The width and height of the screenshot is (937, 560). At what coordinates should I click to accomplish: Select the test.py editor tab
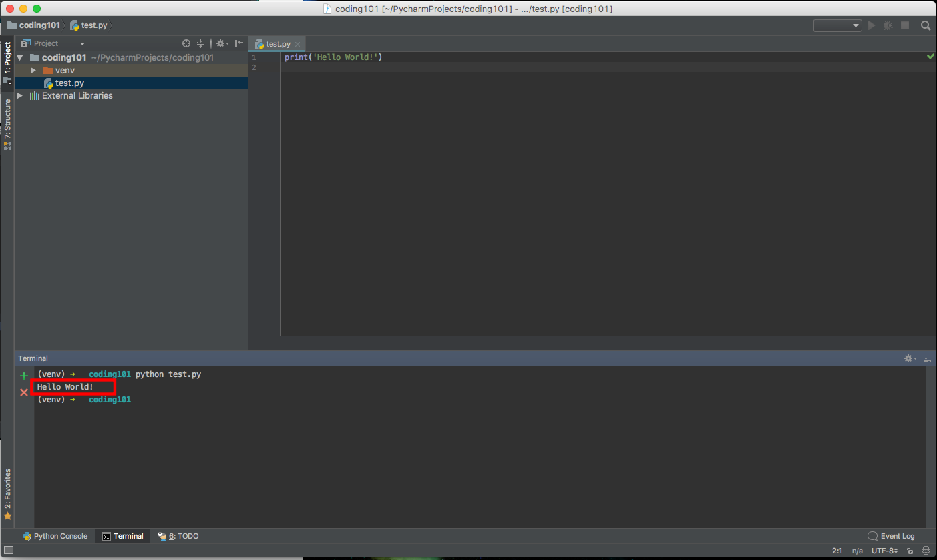(276, 43)
